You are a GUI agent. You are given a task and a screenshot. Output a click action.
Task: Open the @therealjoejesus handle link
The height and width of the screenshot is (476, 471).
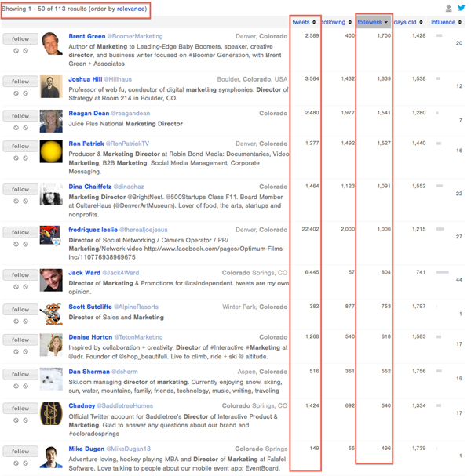pos(144,230)
